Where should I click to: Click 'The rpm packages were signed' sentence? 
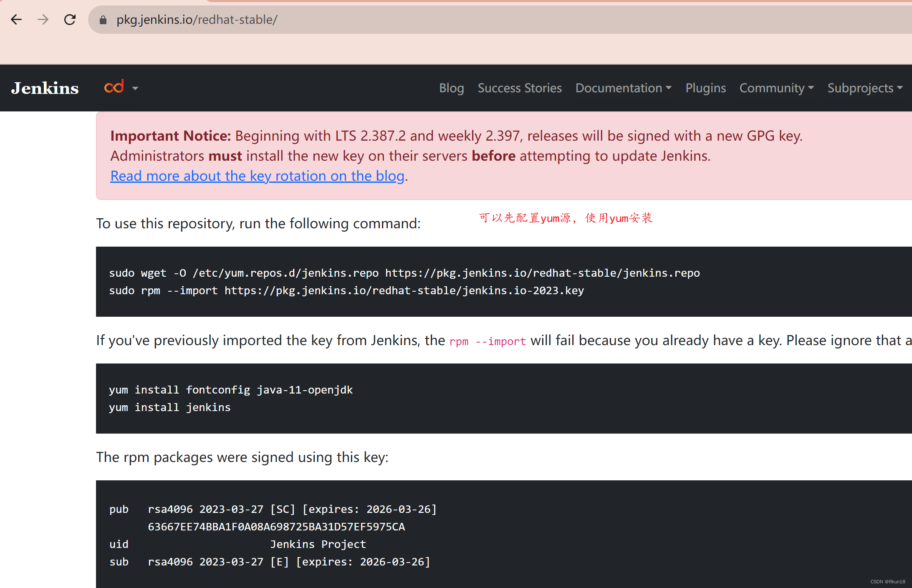243,457
